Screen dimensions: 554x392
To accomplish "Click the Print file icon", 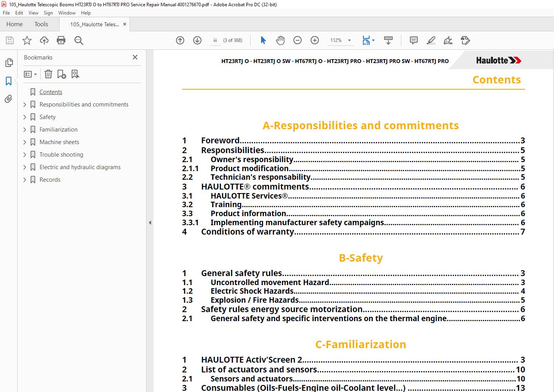I will [61, 40].
